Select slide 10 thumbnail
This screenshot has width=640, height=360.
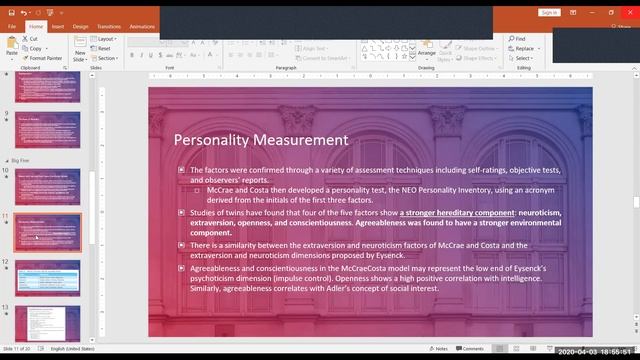[48, 187]
